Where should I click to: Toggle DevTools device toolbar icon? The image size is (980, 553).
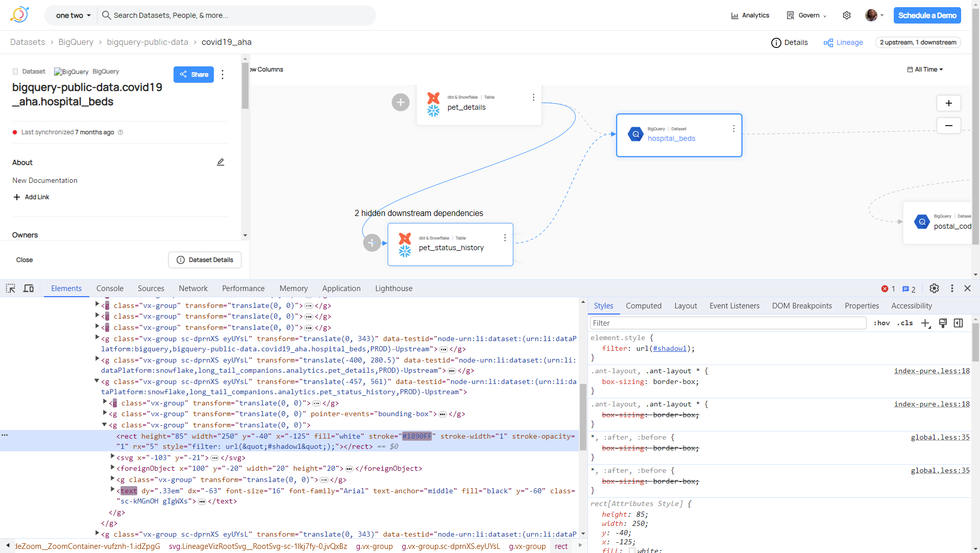point(29,288)
